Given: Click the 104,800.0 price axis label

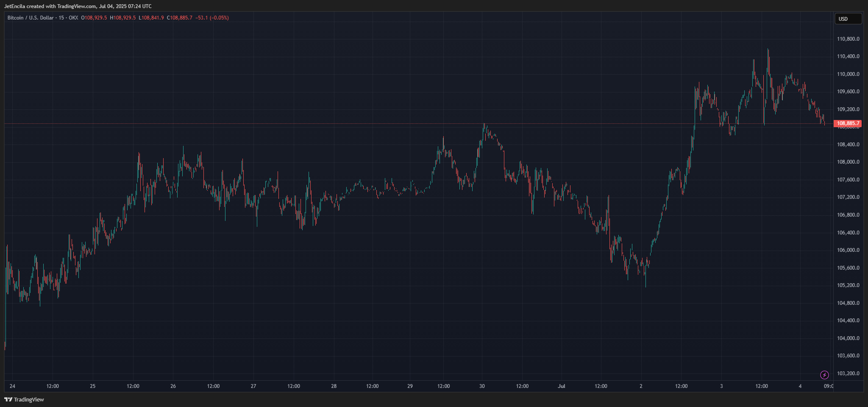Looking at the screenshot, I should pyautogui.click(x=848, y=303).
